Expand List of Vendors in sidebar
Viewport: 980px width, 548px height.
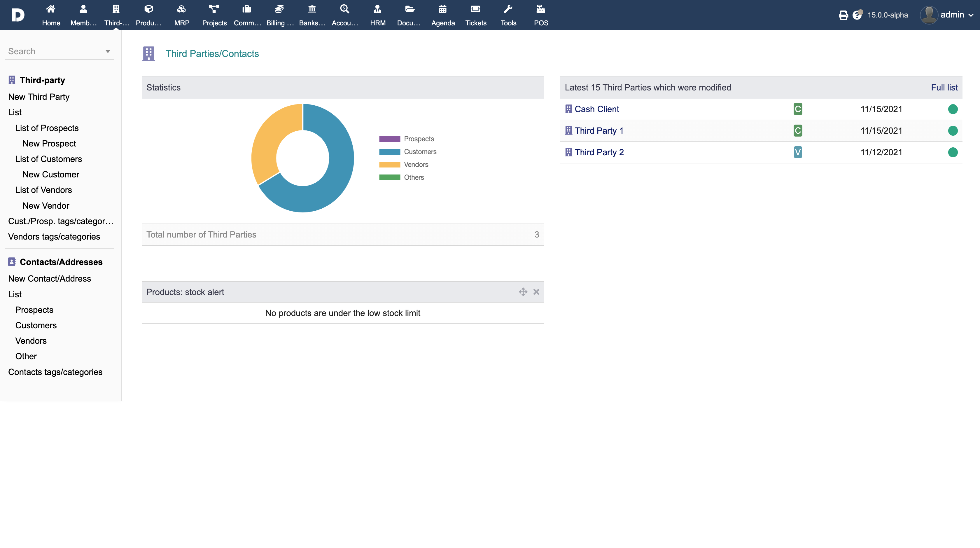coord(43,190)
